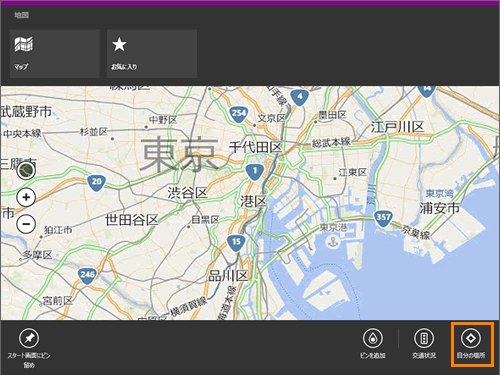Click the ピンを追加 add pin icon
The height and width of the screenshot is (375, 500).
tap(373, 338)
